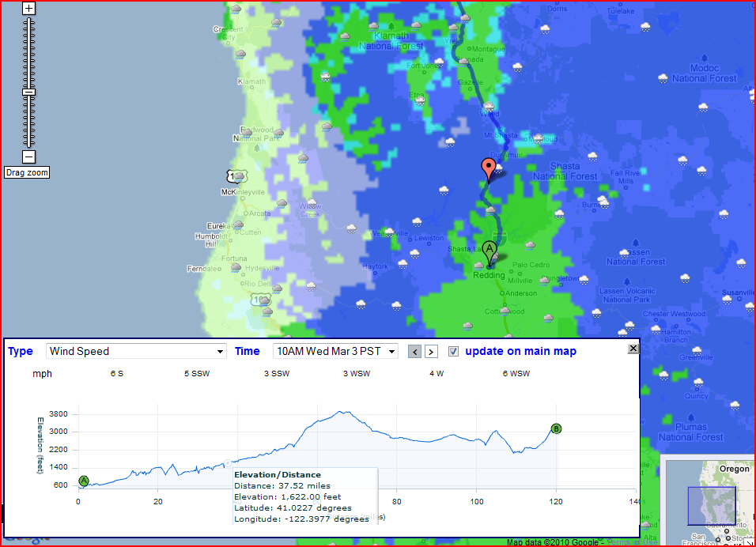Close the wind speed elevation panel
The image size is (756, 547).
(633, 349)
